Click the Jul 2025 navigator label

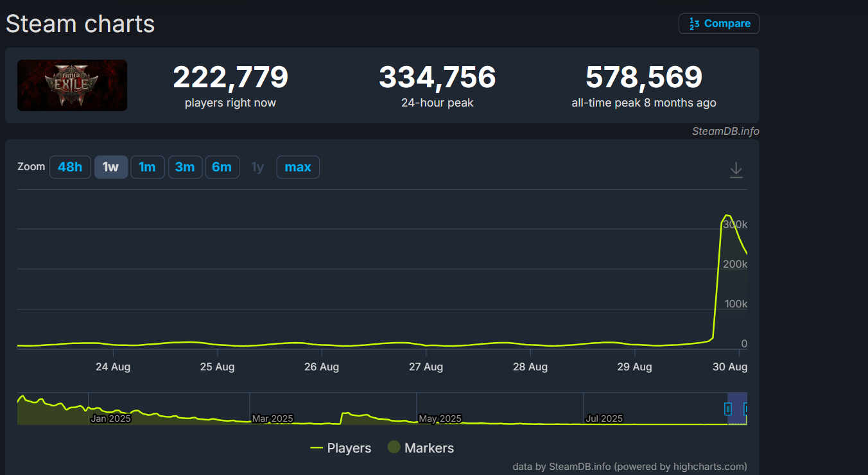(x=603, y=419)
